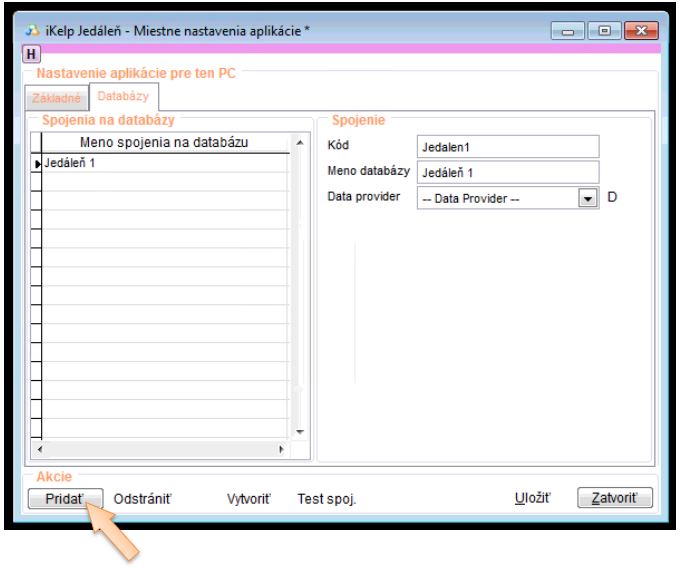Screen dimensions: 689x569
Task: Click the 'Meno spojenia na databázu' column header
Action: pos(163,143)
